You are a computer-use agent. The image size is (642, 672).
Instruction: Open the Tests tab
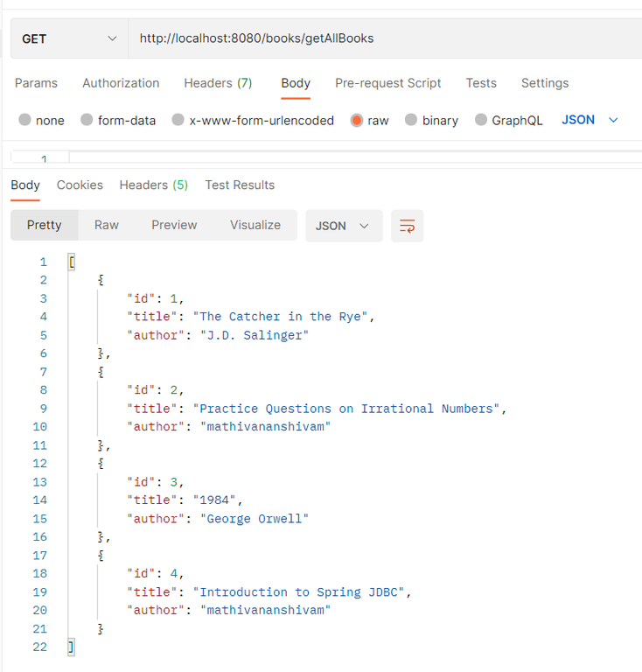coord(481,83)
